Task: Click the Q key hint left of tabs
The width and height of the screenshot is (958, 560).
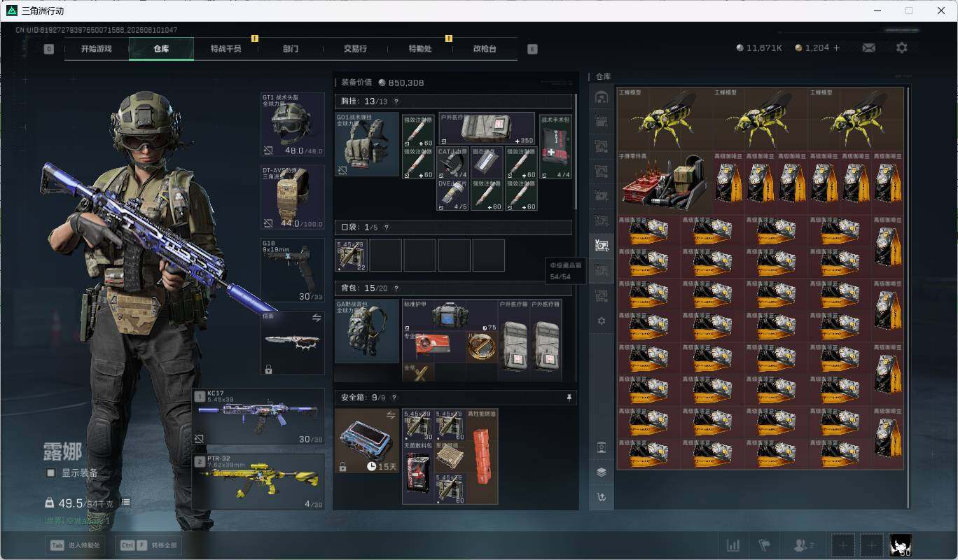Action: (48, 49)
